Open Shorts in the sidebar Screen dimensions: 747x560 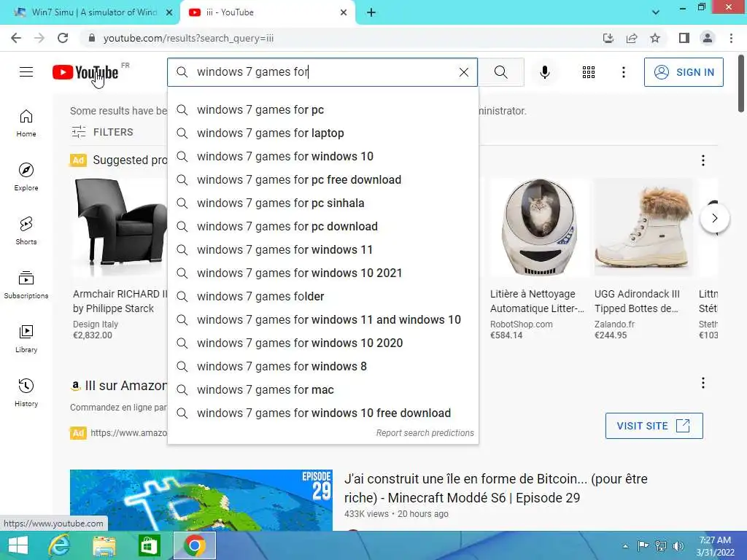[26, 231]
